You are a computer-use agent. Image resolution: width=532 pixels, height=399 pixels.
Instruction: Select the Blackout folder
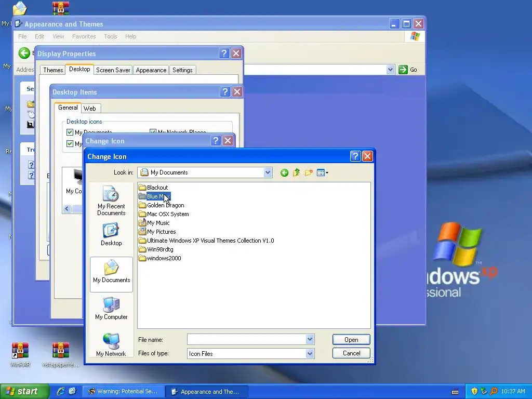pyautogui.click(x=153, y=188)
